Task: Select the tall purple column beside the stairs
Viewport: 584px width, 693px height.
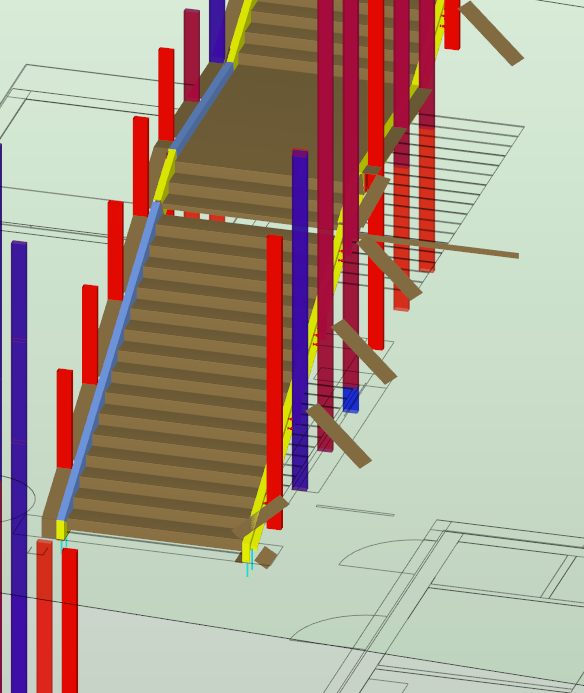Action: 300,320
